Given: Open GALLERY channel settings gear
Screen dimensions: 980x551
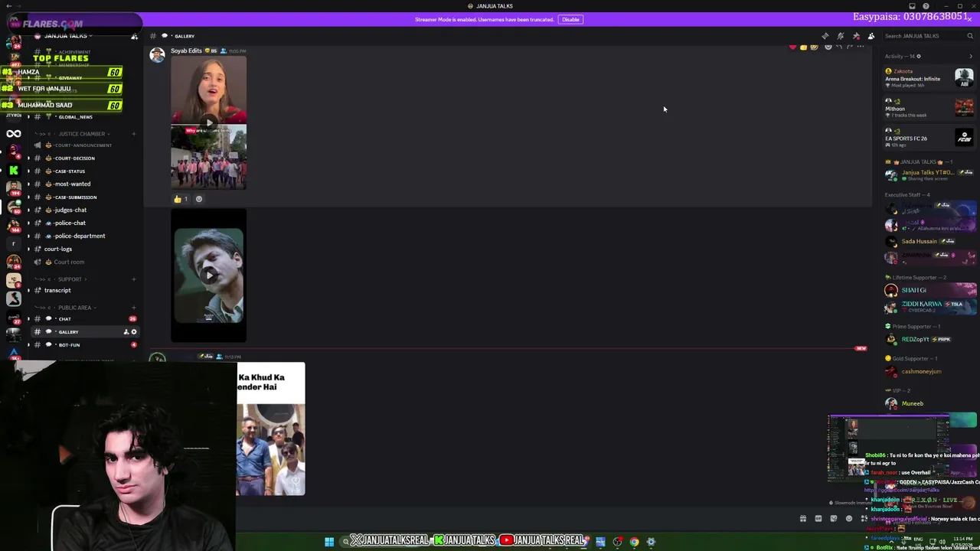Looking at the screenshot, I should click(x=134, y=332).
